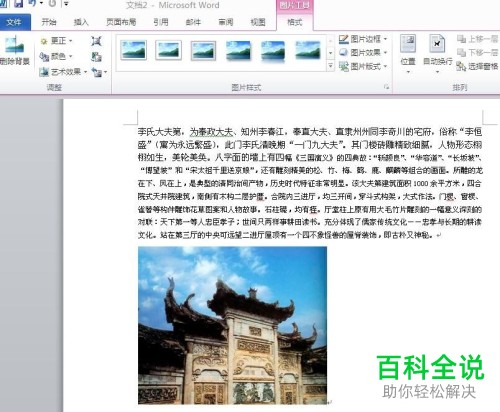
Task: Apply the second picture style with white frame
Action: click(x=169, y=50)
